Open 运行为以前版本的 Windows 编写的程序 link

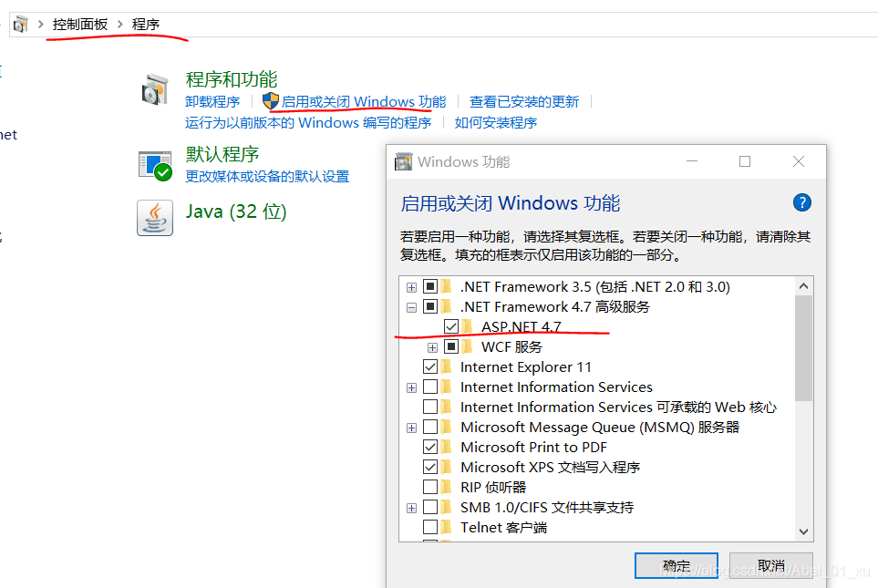click(308, 122)
